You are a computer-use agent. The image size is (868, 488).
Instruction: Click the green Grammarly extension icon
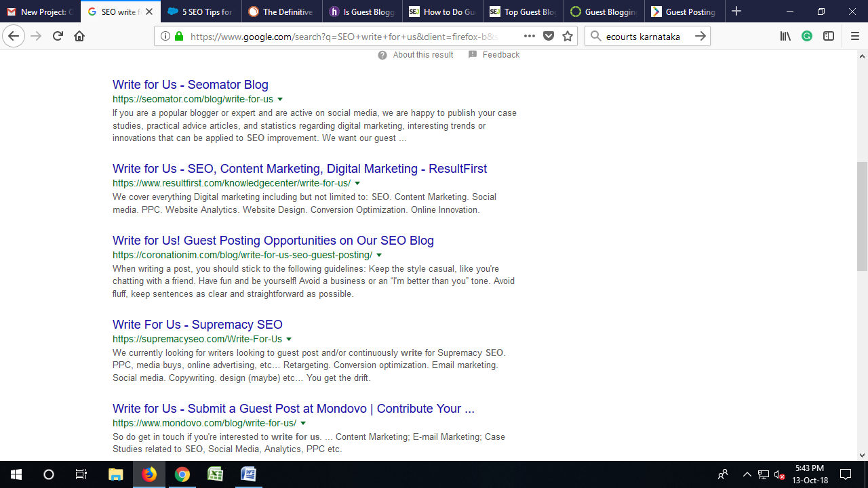[807, 37]
